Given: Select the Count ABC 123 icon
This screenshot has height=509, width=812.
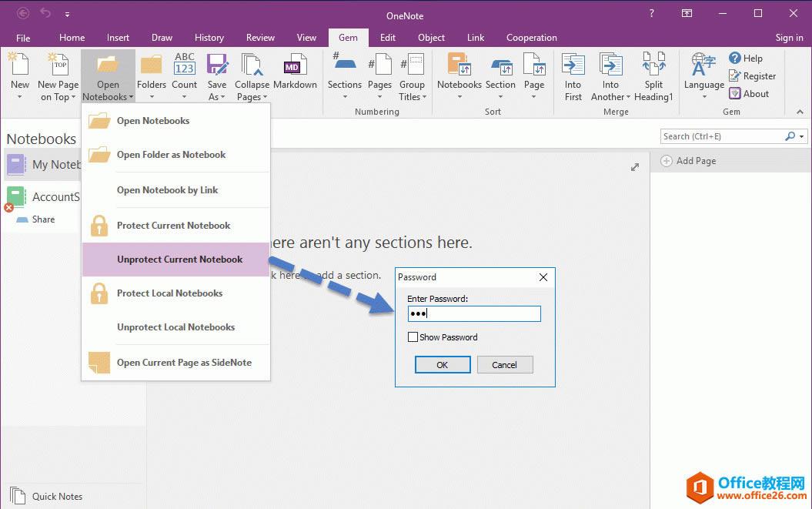Looking at the screenshot, I should pos(185,65).
